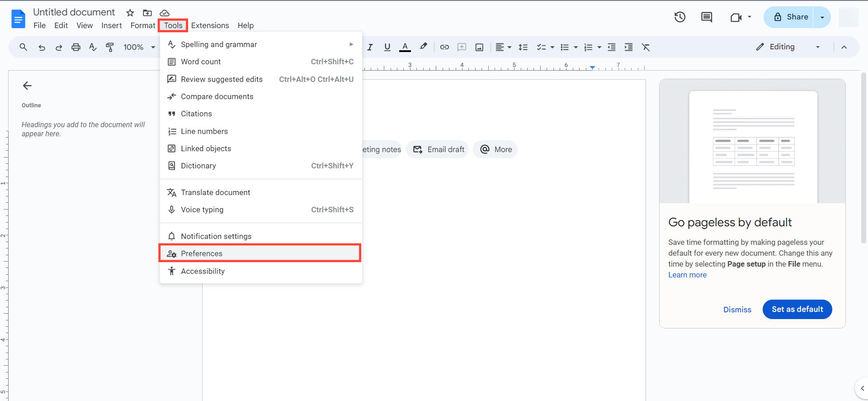Select Review suggested edits
The height and width of the screenshot is (401, 868).
(261, 79)
